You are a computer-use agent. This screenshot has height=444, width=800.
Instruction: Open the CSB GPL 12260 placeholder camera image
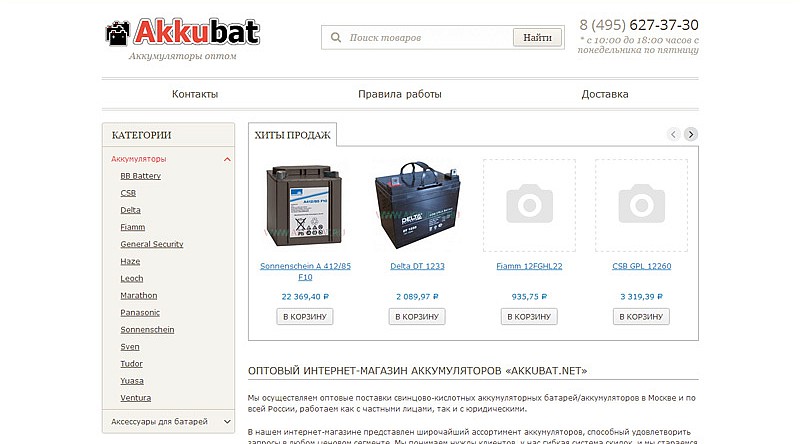(x=641, y=205)
